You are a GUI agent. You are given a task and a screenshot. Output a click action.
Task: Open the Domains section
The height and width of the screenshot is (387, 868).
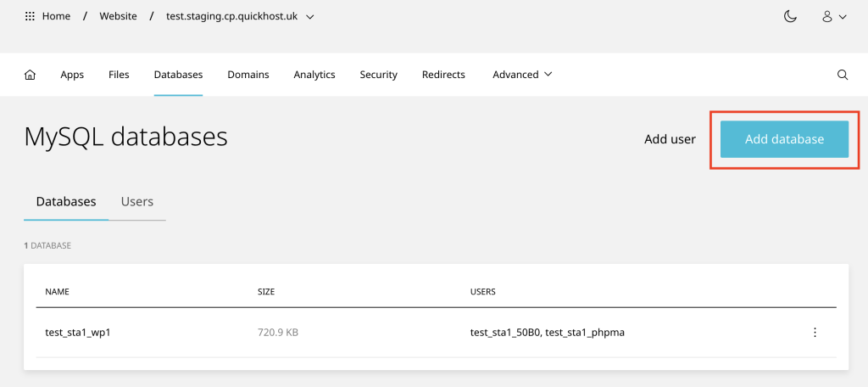(x=248, y=75)
